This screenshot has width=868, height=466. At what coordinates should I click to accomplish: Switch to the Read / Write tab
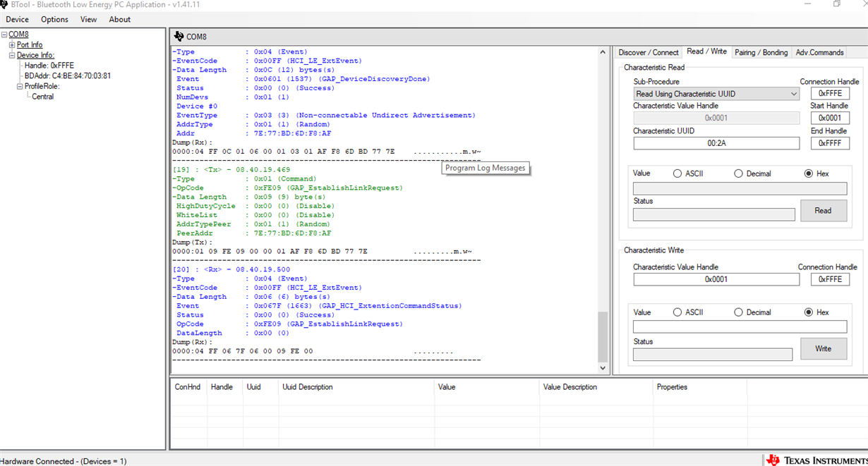[x=706, y=51]
